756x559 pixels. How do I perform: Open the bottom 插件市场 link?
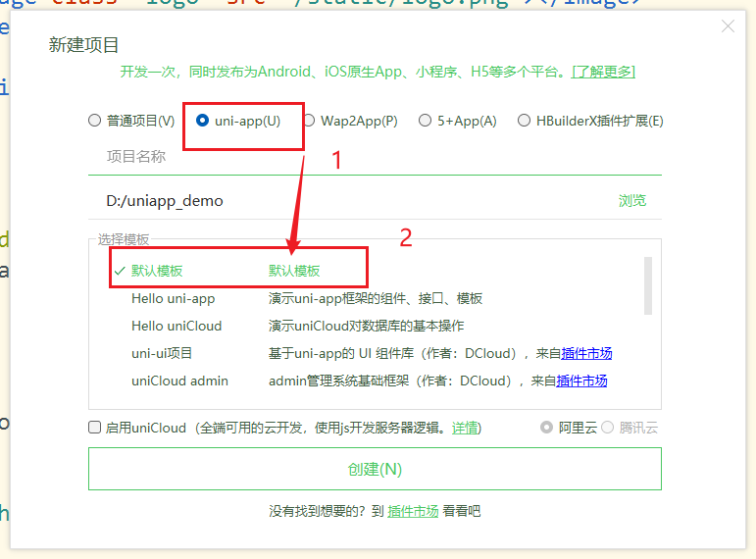(x=413, y=511)
